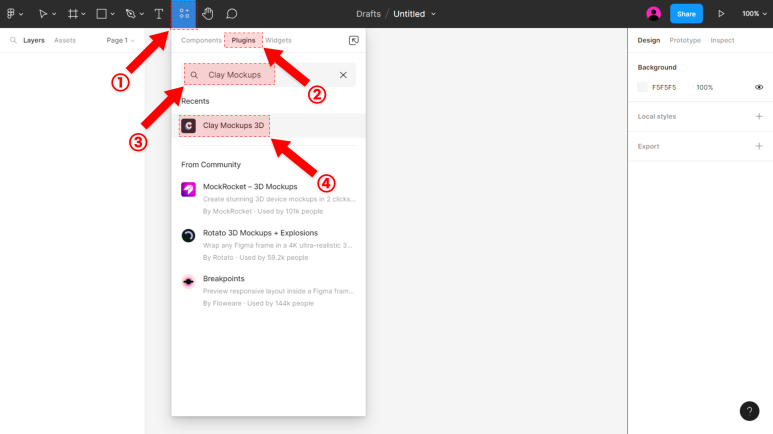Viewport: 773px width, 434px height.
Task: Select the Hand tool
Action: click(208, 14)
